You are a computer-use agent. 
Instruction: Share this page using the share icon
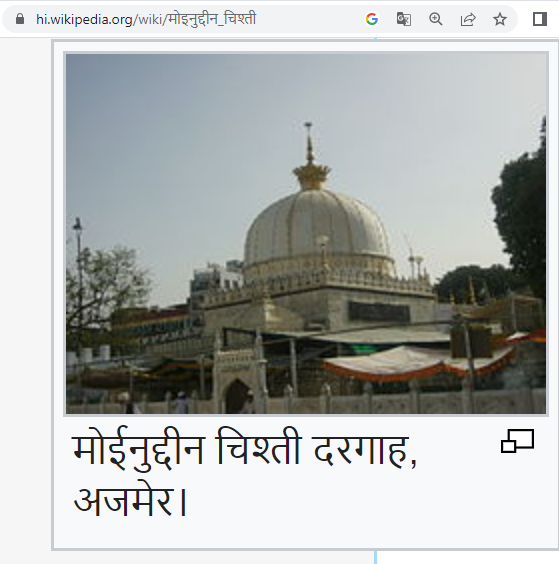click(x=468, y=19)
